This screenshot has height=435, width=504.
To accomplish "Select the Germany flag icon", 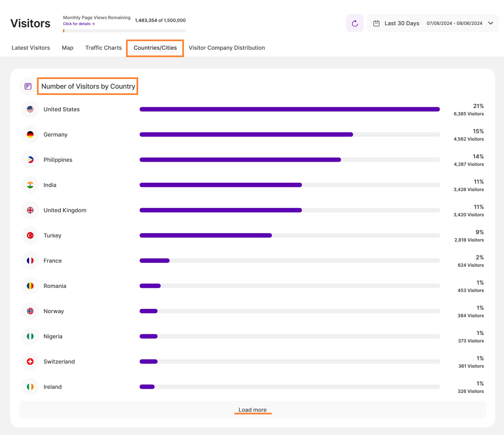I will pos(30,134).
